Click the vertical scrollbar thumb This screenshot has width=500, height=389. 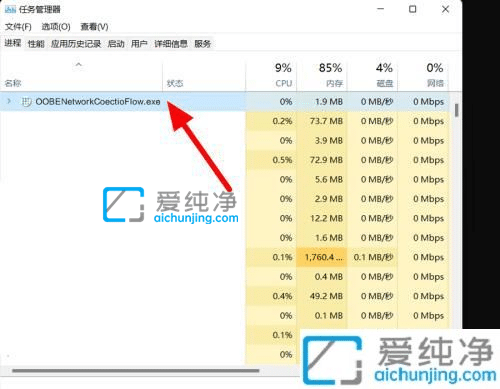pos(457,110)
